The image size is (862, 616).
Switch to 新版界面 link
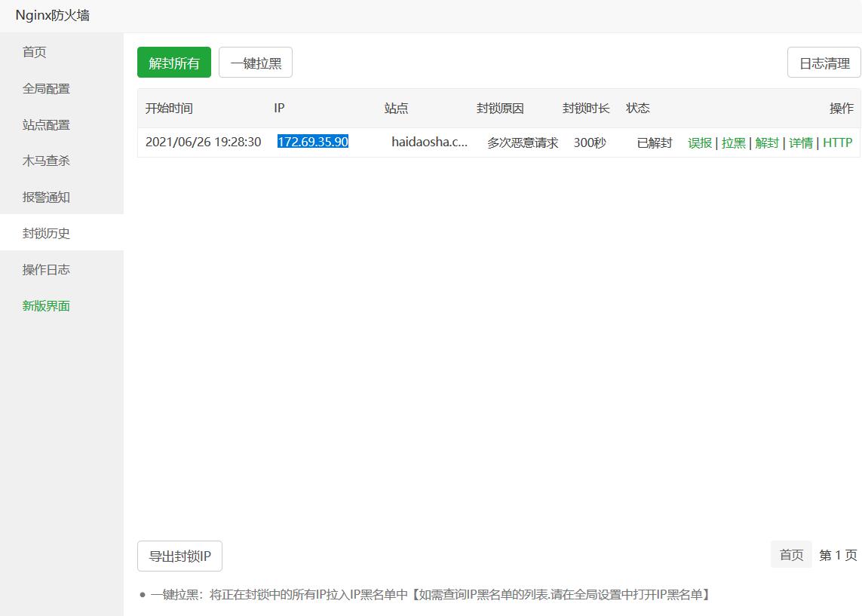tap(46, 305)
